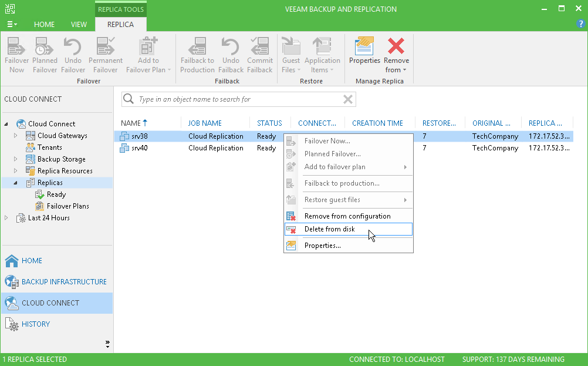Open the HISTORY navigation view
This screenshot has width=588, height=366.
[57, 324]
